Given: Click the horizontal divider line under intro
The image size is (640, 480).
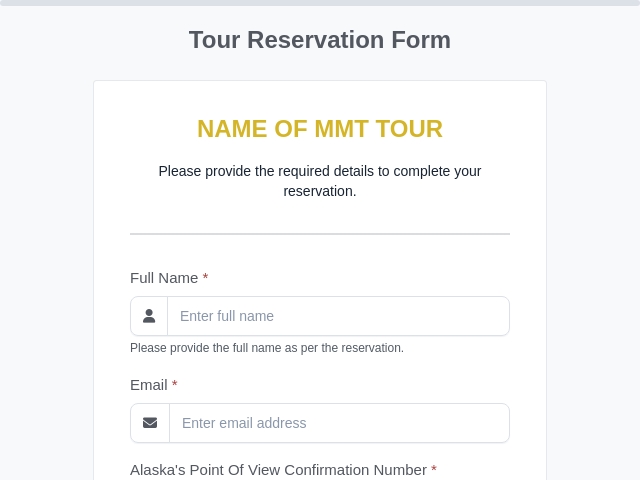Looking at the screenshot, I should [320, 234].
